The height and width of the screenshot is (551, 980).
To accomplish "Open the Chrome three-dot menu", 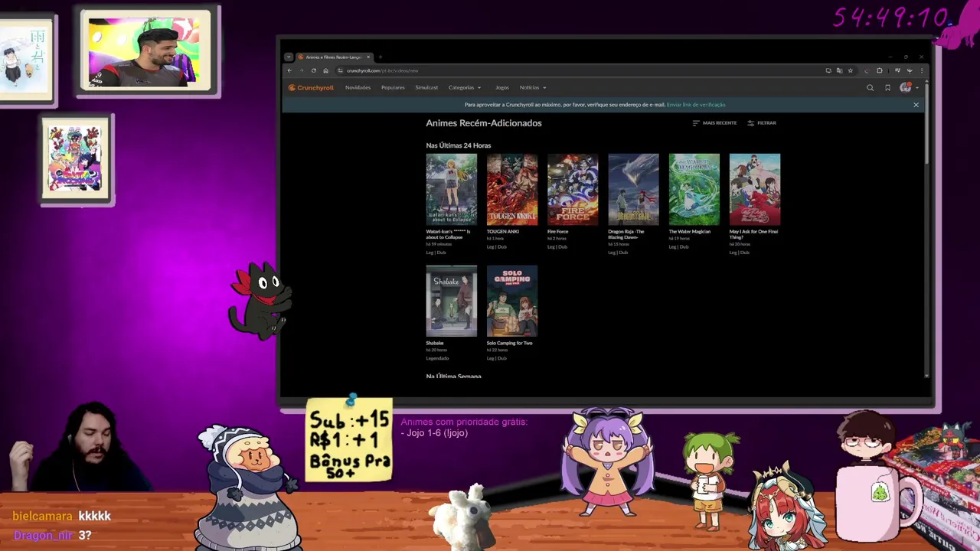I will 921,70.
